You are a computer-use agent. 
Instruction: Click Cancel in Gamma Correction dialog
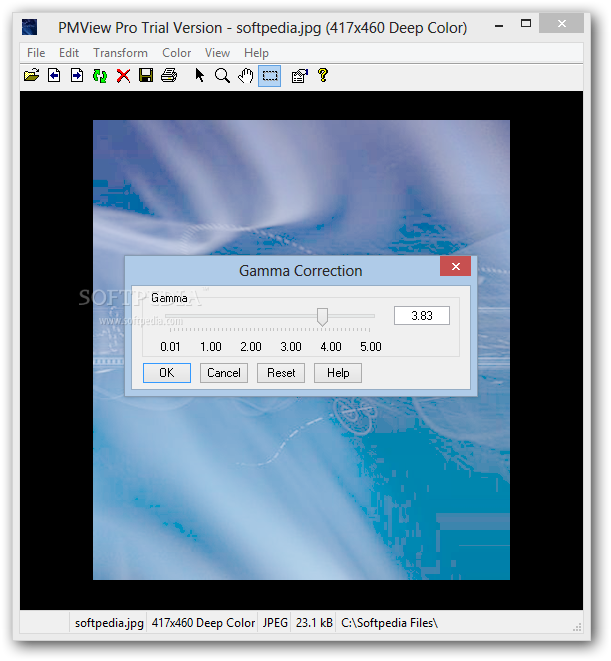point(223,373)
